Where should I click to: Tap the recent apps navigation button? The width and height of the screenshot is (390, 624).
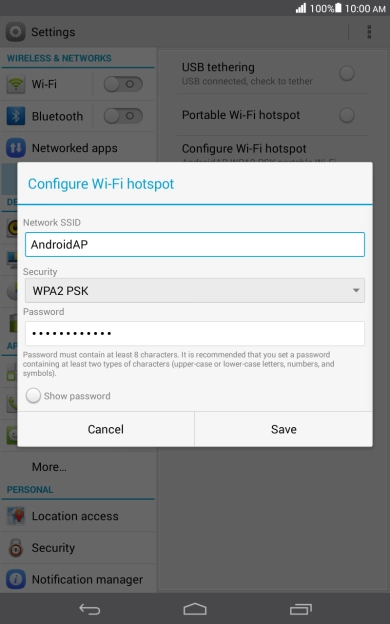(x=301, y=609)
